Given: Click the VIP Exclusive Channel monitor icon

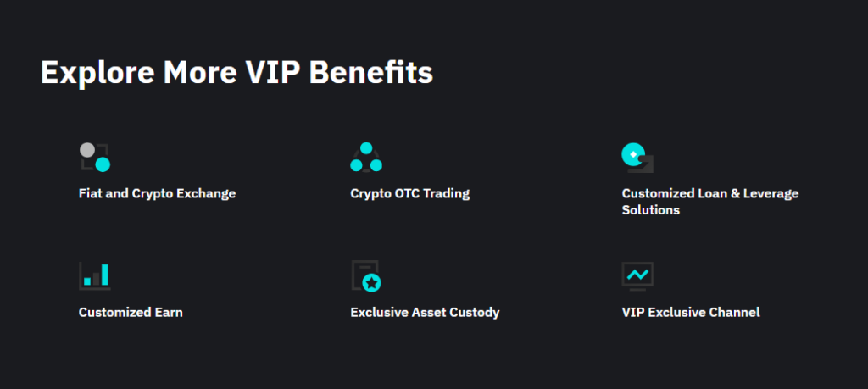Looking at the screenshot, I should tap(637, 275).
